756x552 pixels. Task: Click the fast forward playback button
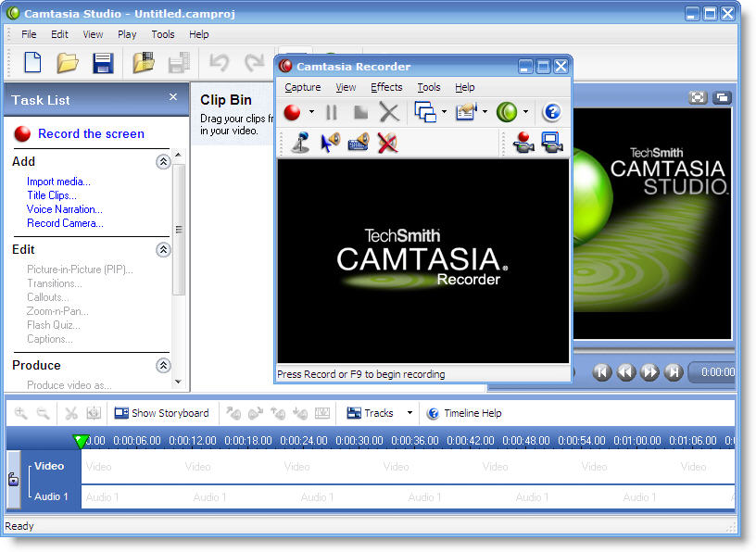pyautogui.click(x=649, y=372)
